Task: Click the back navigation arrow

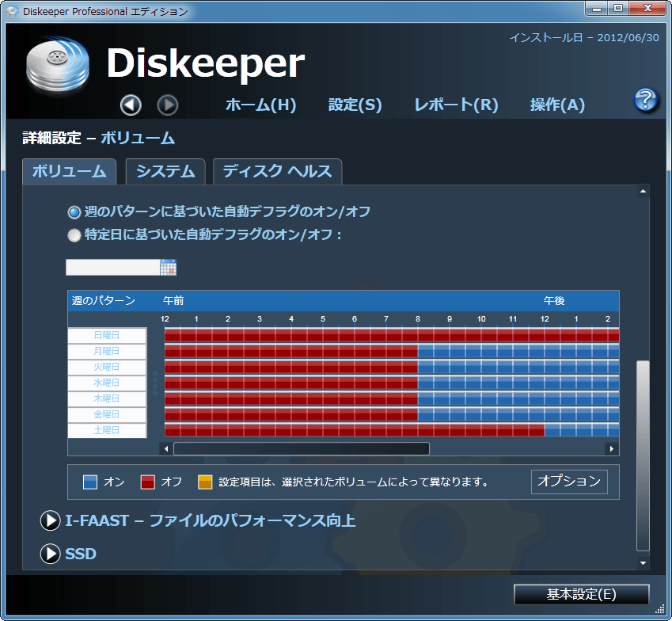Action: pyautogui.click(x=131, y=105)
